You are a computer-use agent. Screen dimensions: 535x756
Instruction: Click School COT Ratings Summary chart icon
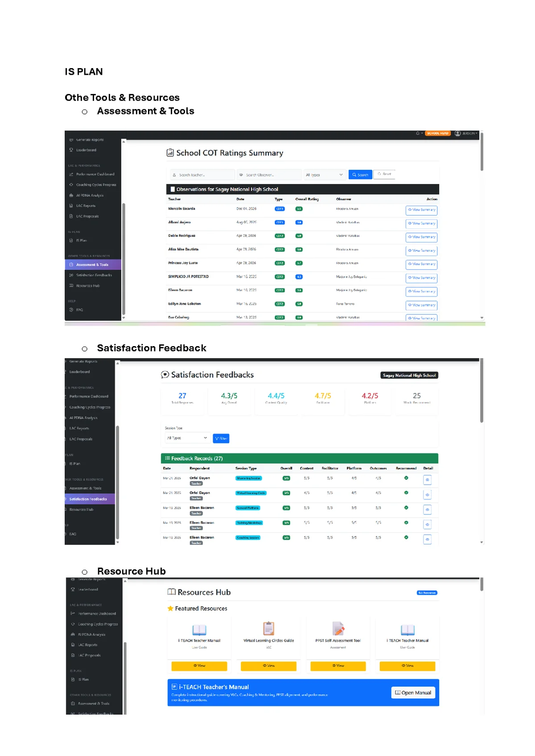[170, 153]
